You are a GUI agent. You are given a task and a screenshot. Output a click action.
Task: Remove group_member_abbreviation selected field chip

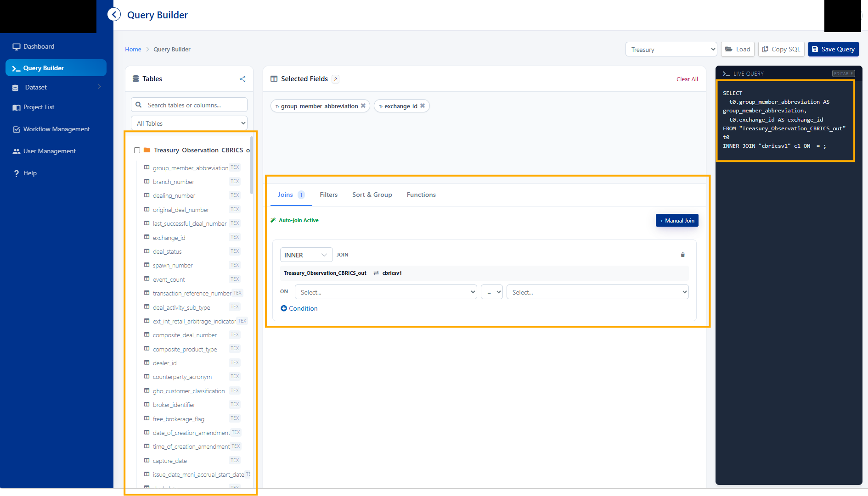tap(363, 106)
